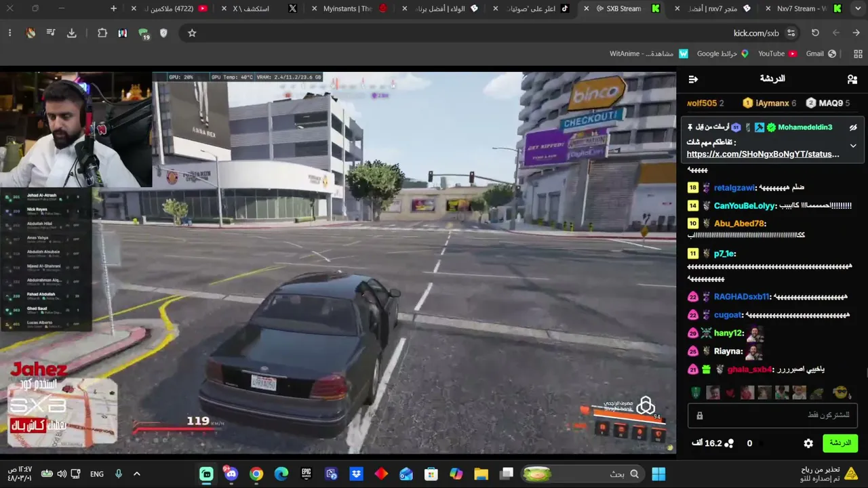Click ghala_sxb4 username in chat
The image size is (868, 488).
(x=749, y=369)
